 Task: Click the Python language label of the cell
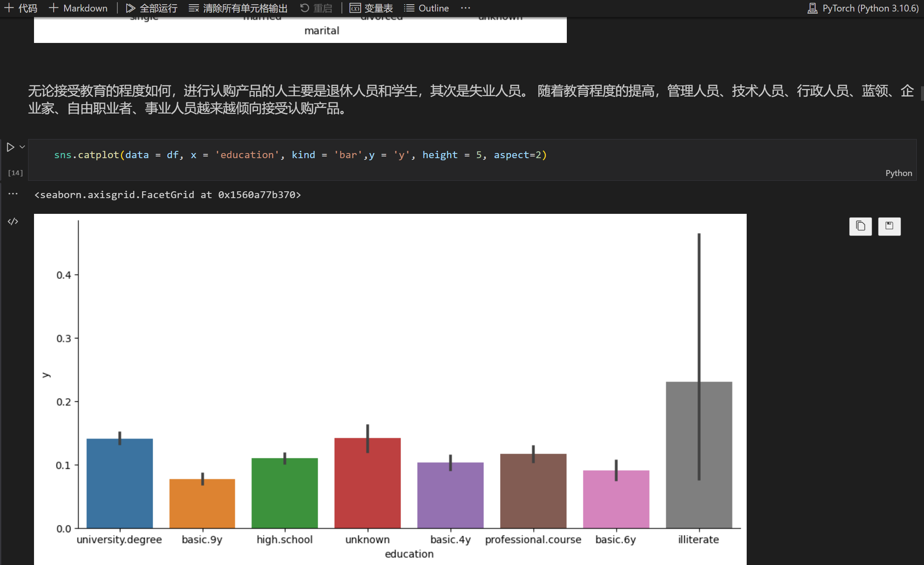point(898,173)
